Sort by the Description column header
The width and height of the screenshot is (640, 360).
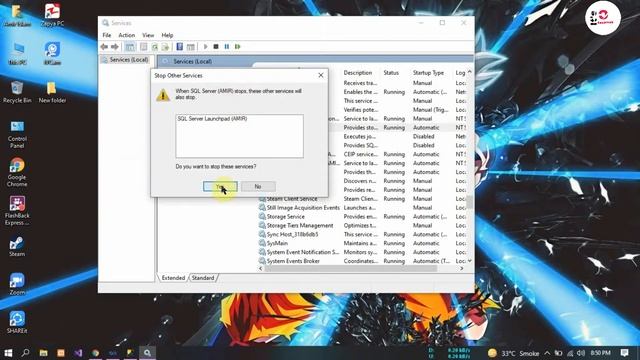click(x=358, y=73)
